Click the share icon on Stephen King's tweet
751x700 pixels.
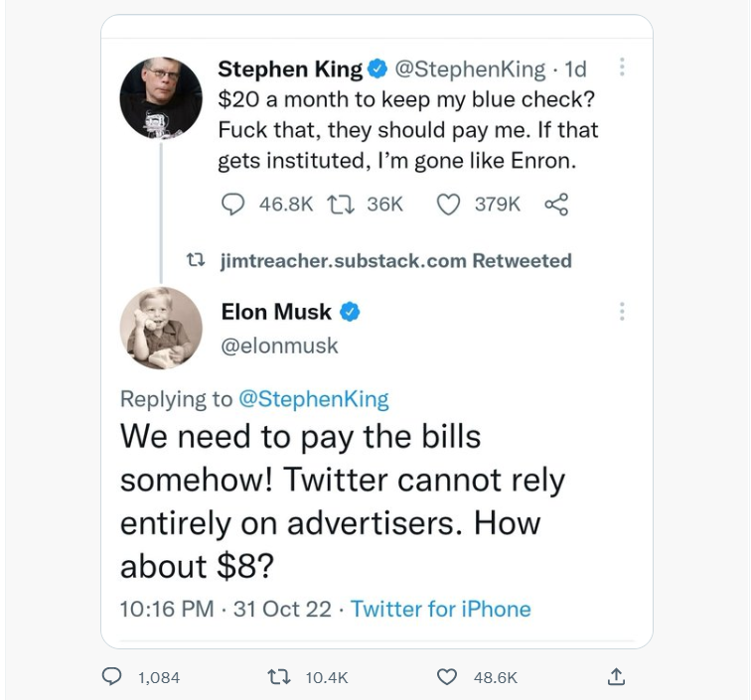tap(556, 205)
